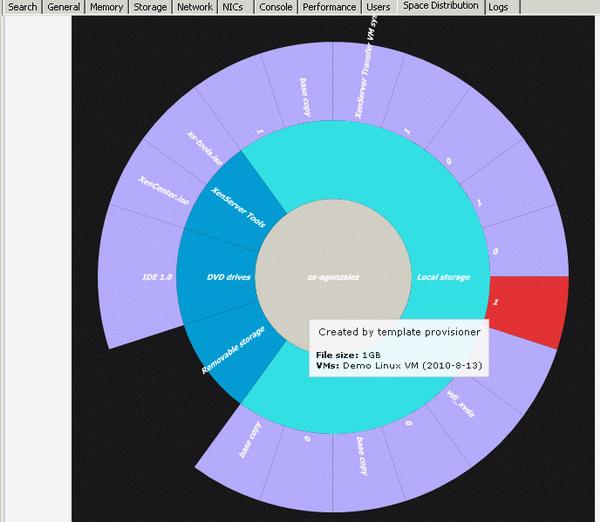
Task: Select the Local storage segment
Action: (443, 277)
